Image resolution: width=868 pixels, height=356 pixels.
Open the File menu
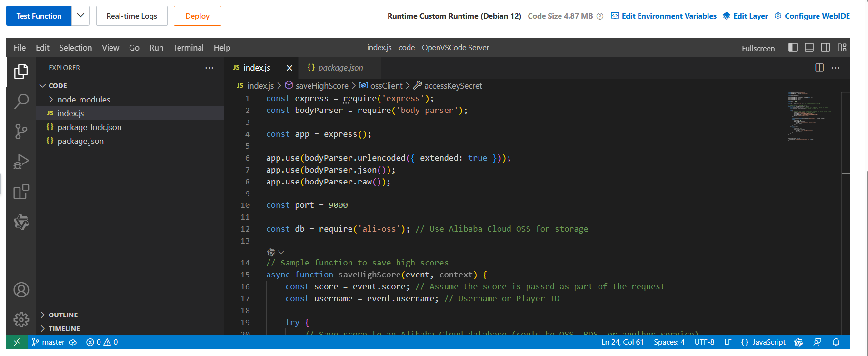(20, 48)
